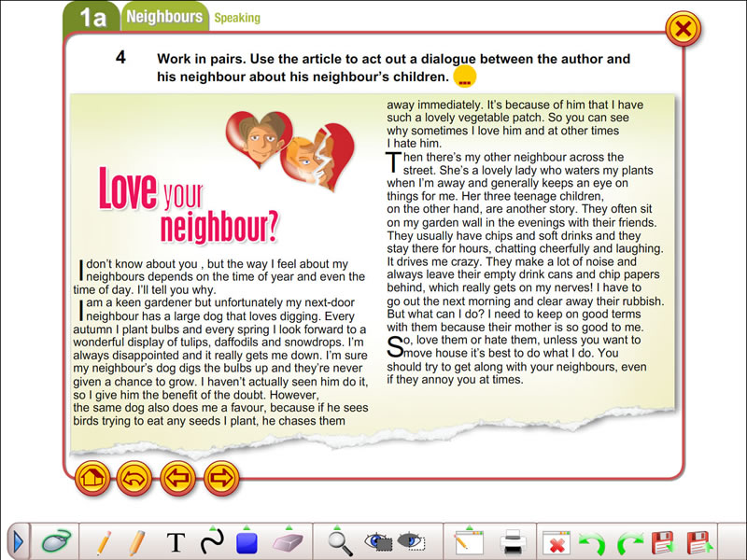Expand the toolbar with left-edge arrow

[17, 541]
